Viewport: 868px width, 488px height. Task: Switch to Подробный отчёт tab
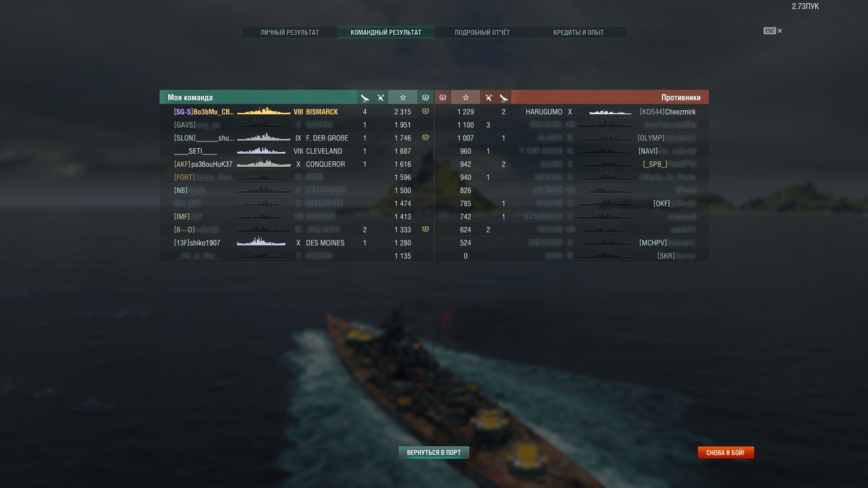click(x=482, y=33)
